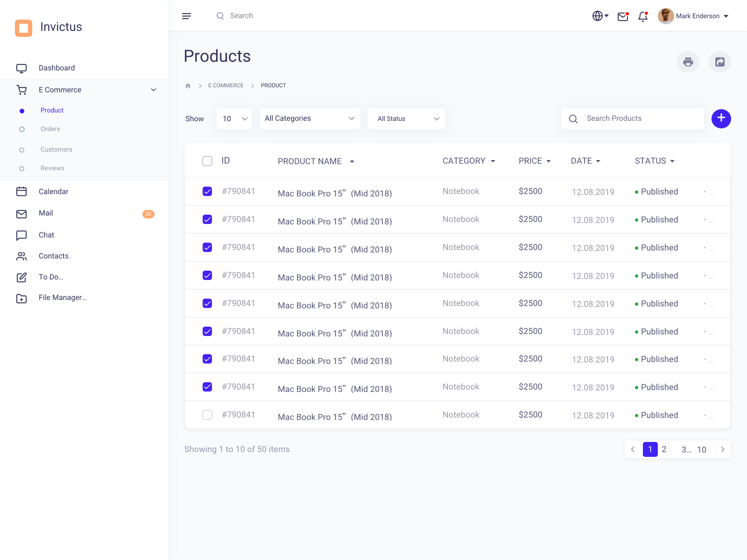Sort by CATEGORY column arrow
Viewport: 747px width, 560px height.
(x=493, y=161)
